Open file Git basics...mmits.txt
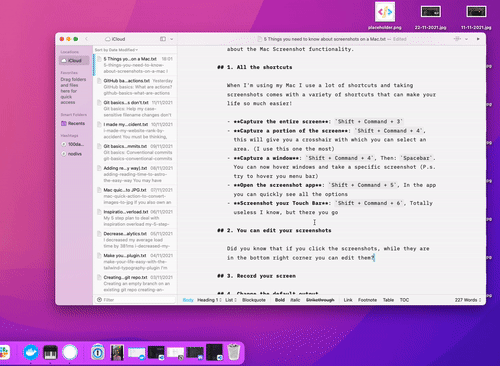Viewport: 500px width, 366px height. coord(135,152)
